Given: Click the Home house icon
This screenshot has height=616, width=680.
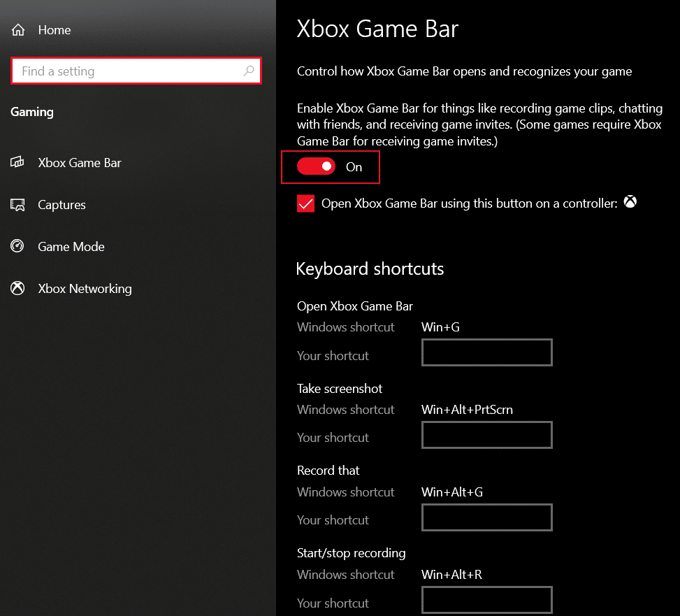Looking at the screenshot, I should pyautogui.click(x=17, y=29).
